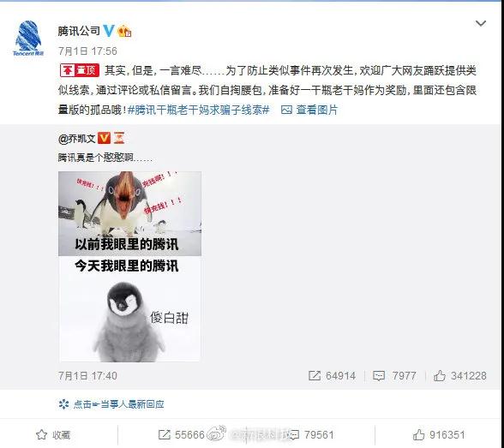Click the original post repost icon 64914
Viewport: 504px width, 448px height.
(332, 375)
